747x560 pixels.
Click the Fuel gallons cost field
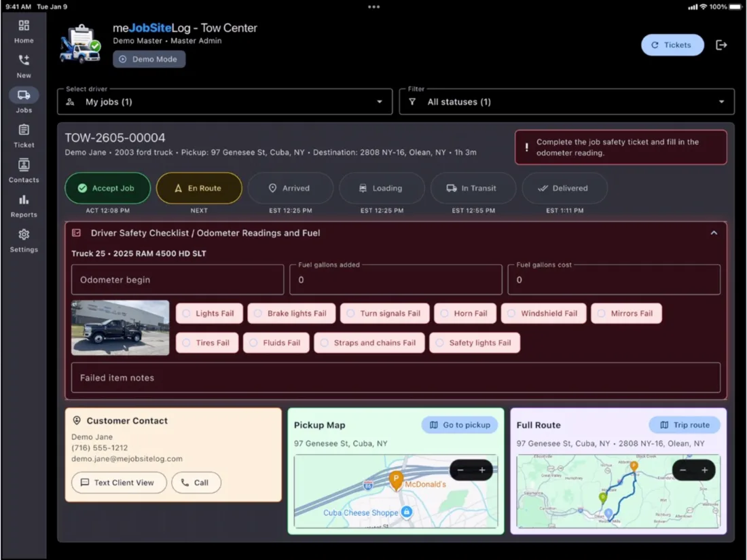coord(614,280)
